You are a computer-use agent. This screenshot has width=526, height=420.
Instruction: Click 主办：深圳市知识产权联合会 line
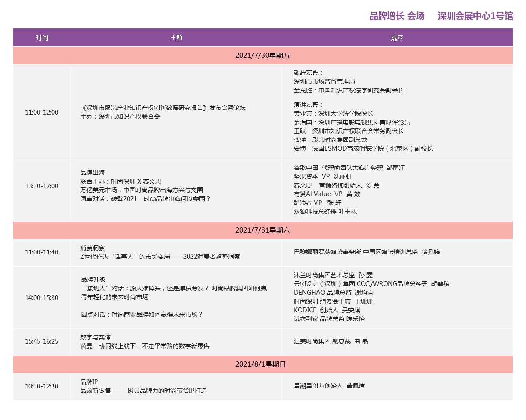pyautogui.click(x=120, y=116)
